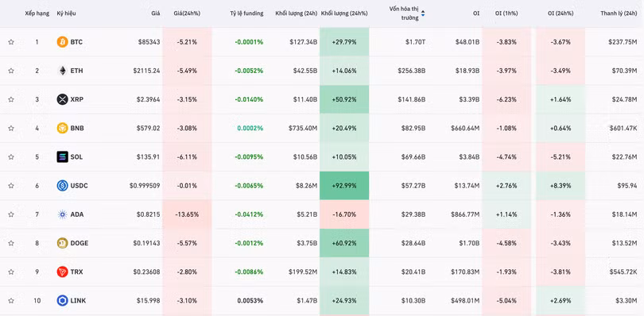Open the SOL symbol link
Image resolution: width=644 pixels, height=316 pixels.
point(76,156)
